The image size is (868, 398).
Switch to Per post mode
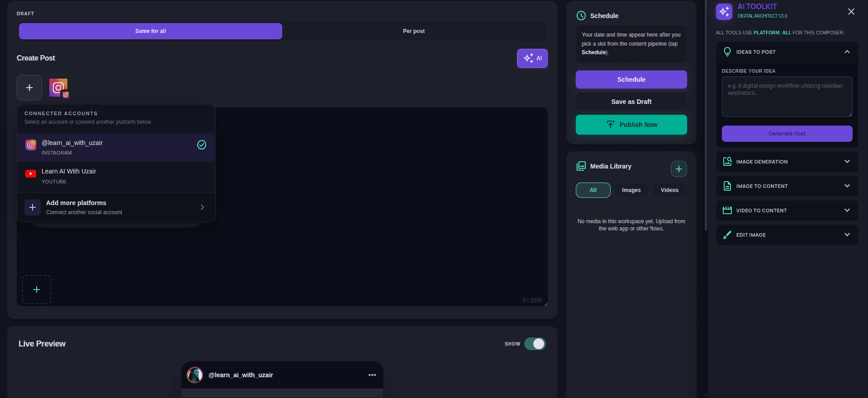413,31
